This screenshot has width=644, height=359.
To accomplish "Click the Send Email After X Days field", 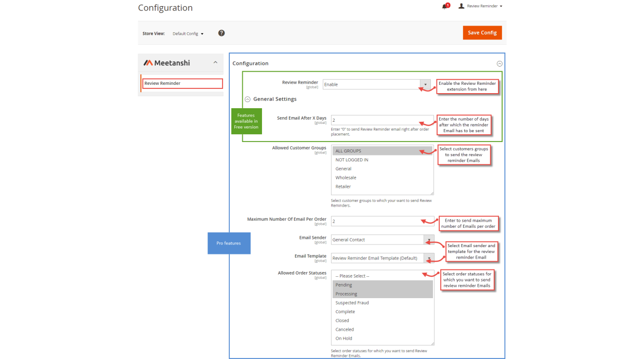I will point(382,120).
